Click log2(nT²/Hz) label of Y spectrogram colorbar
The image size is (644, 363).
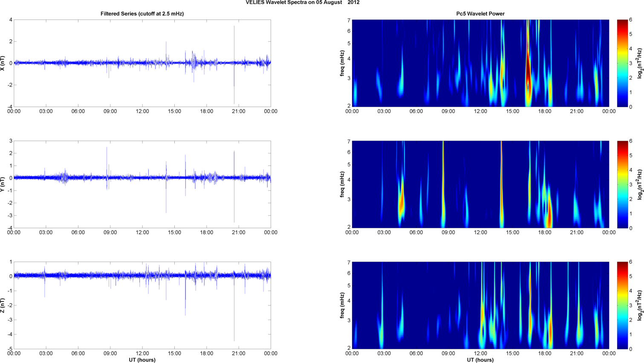(x=640, y=184)
